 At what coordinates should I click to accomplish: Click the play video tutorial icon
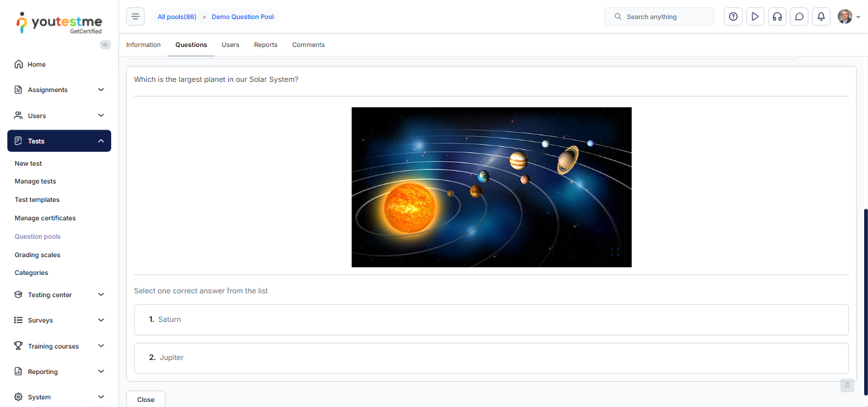tap(755, 17)
